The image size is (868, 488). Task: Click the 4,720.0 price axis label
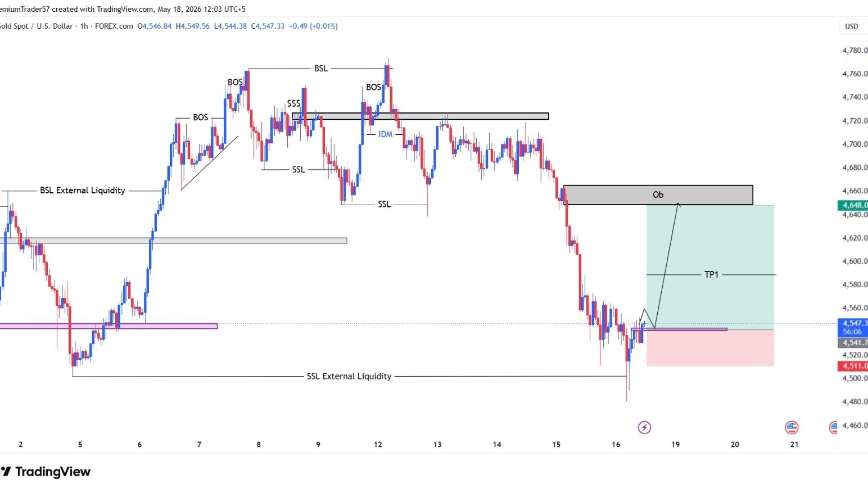(855, 120)
